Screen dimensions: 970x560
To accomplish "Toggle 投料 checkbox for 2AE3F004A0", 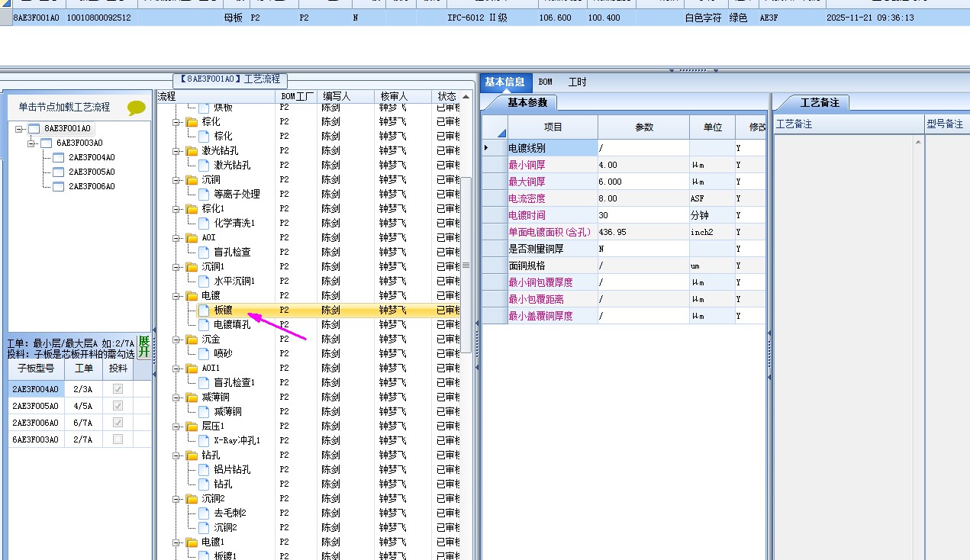I will 118,389.
